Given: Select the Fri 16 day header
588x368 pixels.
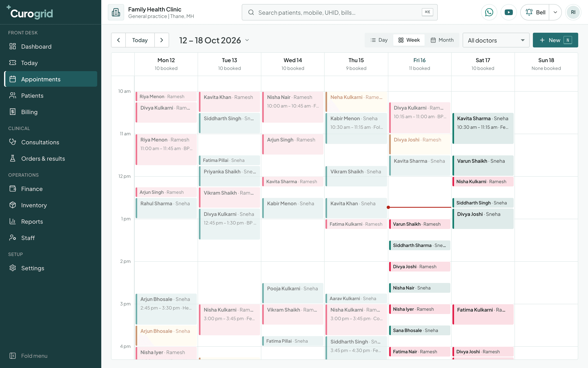Looking at the screenshot, I should click(419, 64).
